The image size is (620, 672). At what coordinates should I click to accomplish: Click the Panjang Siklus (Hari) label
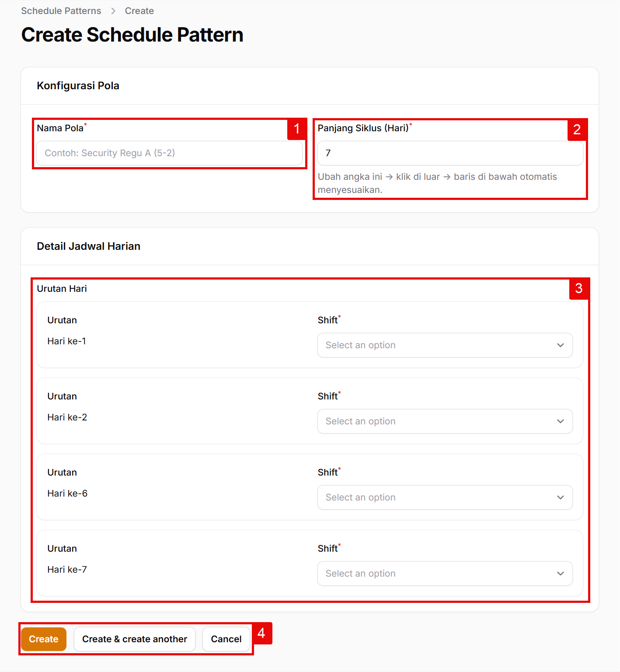[363, 128]
